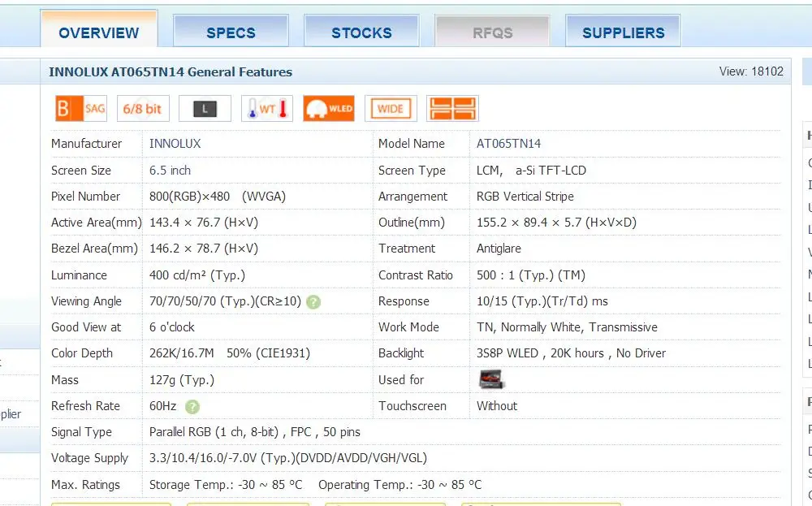The width and height of the screenshot is (812, 506).
Task: Select the luminance 400 cd/m² value
Action: click(x=197, y=275)
